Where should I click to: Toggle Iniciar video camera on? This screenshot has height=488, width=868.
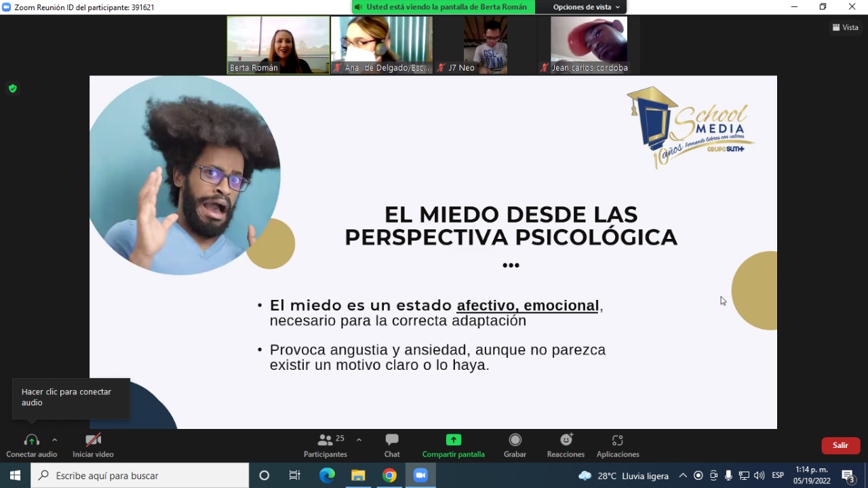pos(93,446)
